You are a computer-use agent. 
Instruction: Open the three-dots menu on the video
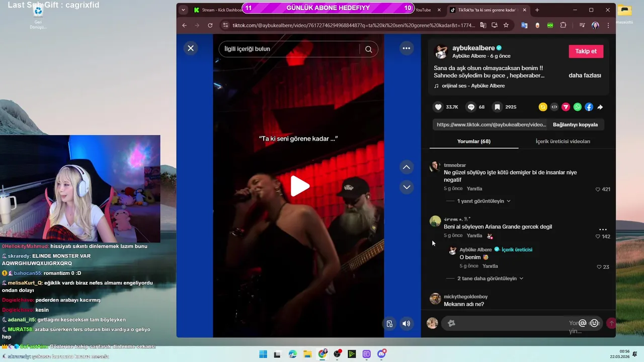click(407, 48)
